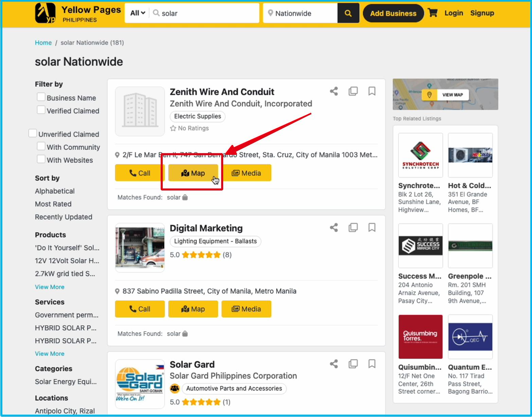
Task: Check the Unverified Claimed filter
Action: tap(33, 133)
